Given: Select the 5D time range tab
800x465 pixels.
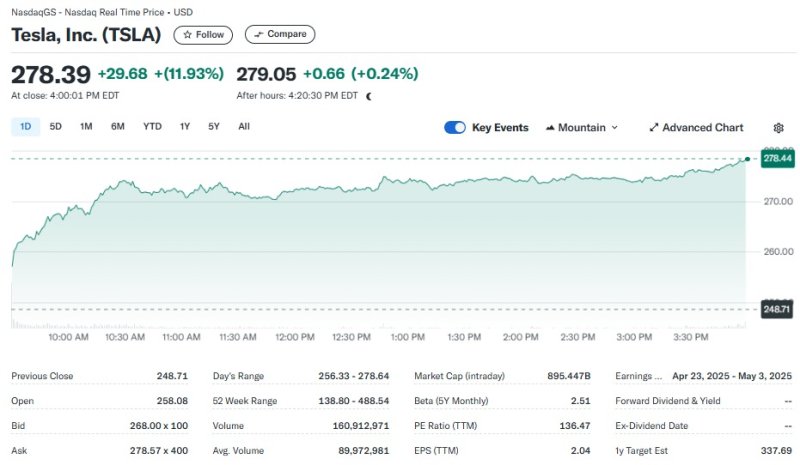Looking at the screenshot, I should [x=56, y=127].
